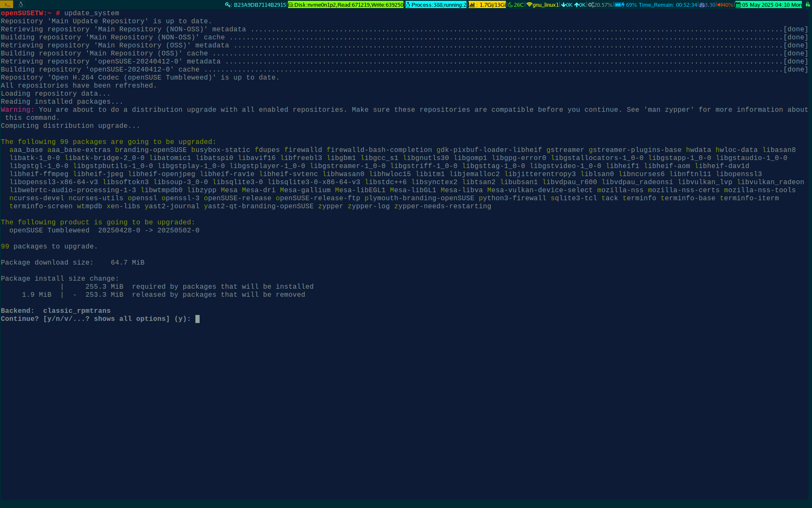
Task: Click the battery charging icon
Action: point(620,5)
